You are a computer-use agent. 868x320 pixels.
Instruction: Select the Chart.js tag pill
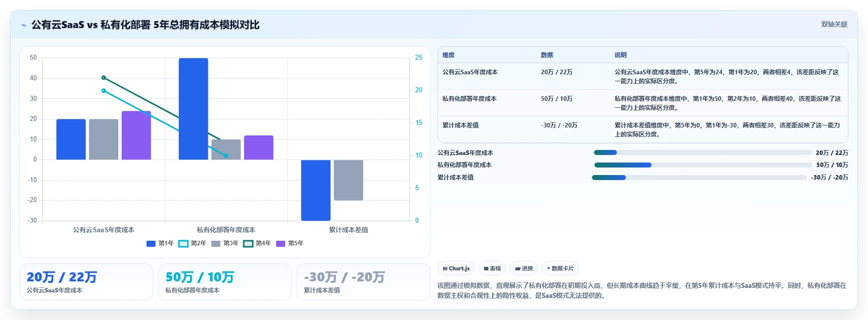click(x=456, y=268)
